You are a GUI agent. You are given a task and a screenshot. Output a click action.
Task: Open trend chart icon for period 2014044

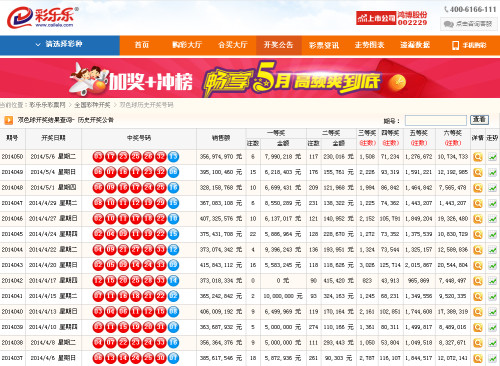[492, 250]
